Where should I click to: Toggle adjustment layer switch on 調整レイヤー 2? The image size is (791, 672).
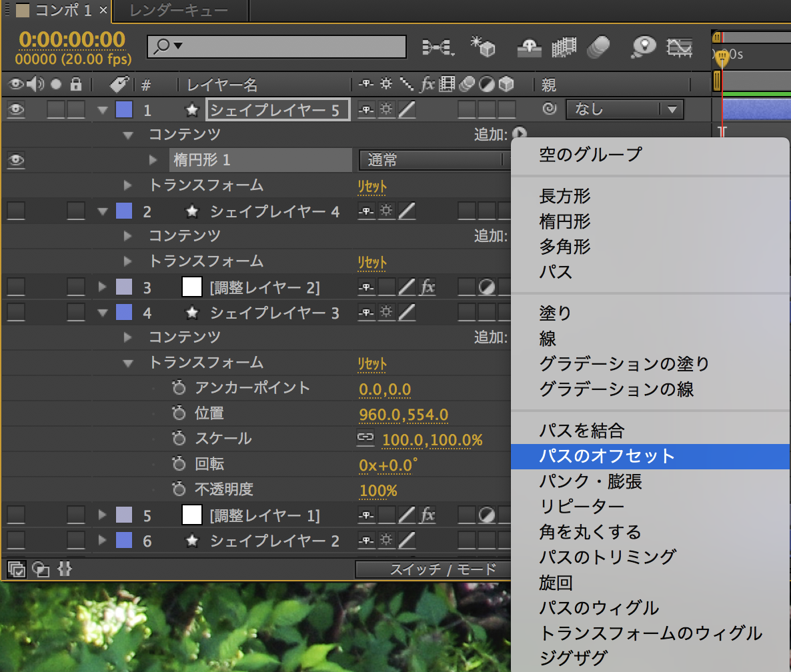click(486, 287)
